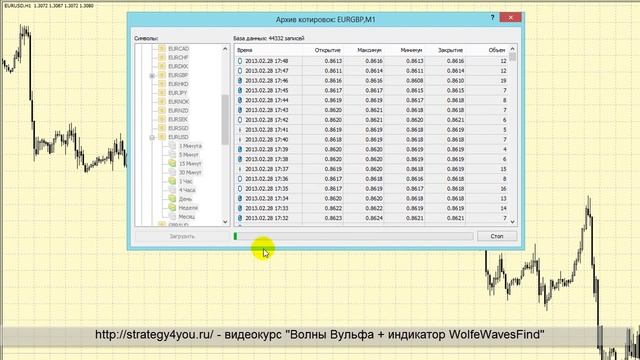This screenshot has width=640, height=360.
Task: Click the EURHKD symbol folder icon
Action: pos(162,84)
